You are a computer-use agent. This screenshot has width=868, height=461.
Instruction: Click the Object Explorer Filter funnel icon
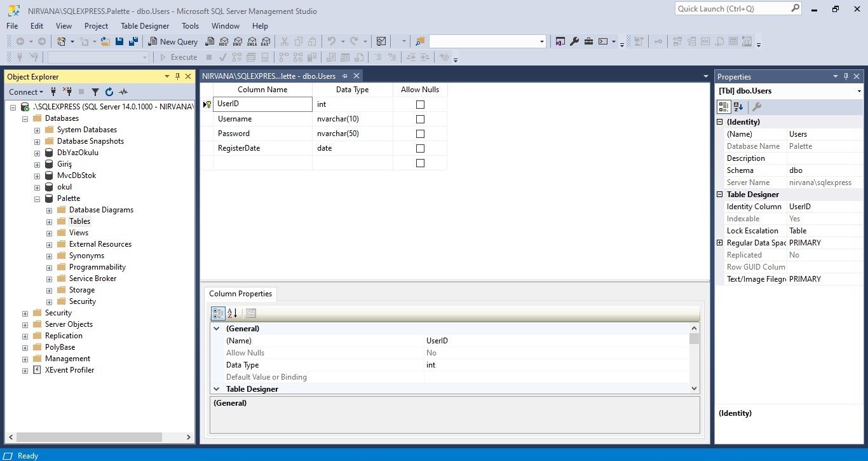pyautogui.click(x=95, y=92)
